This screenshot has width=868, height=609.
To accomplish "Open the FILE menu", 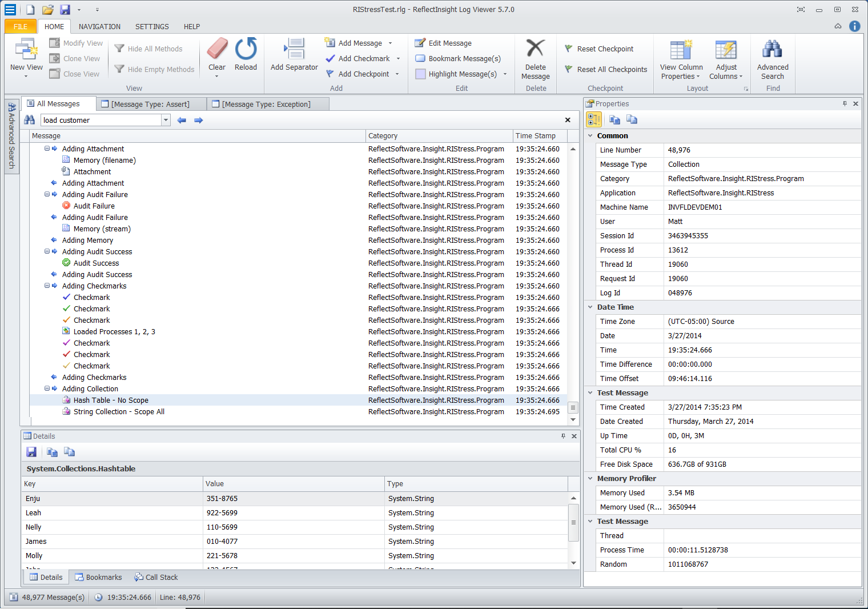I will click(21, 26).
